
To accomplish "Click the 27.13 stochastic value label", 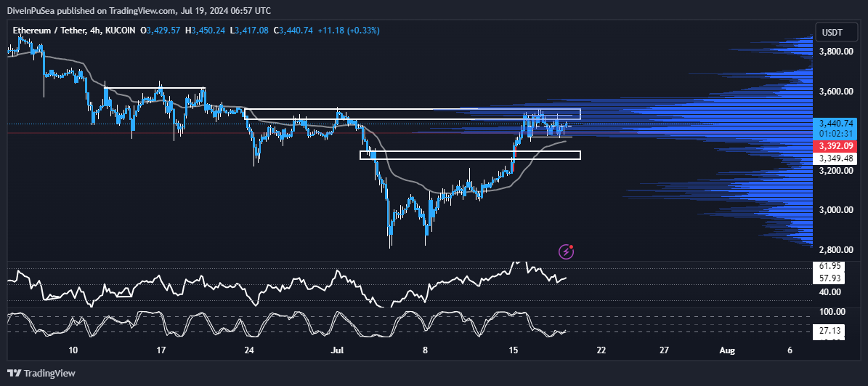I will (x=829, y=332).
